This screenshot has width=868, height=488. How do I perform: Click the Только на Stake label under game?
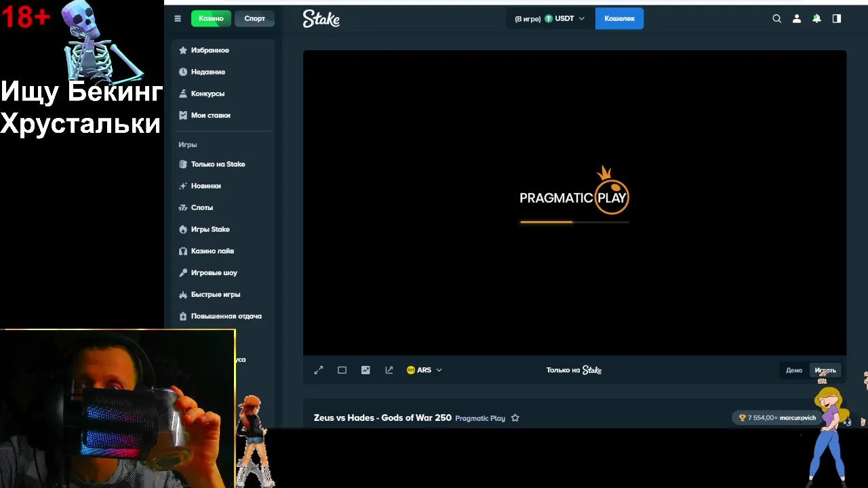click(x=574, y=370)
